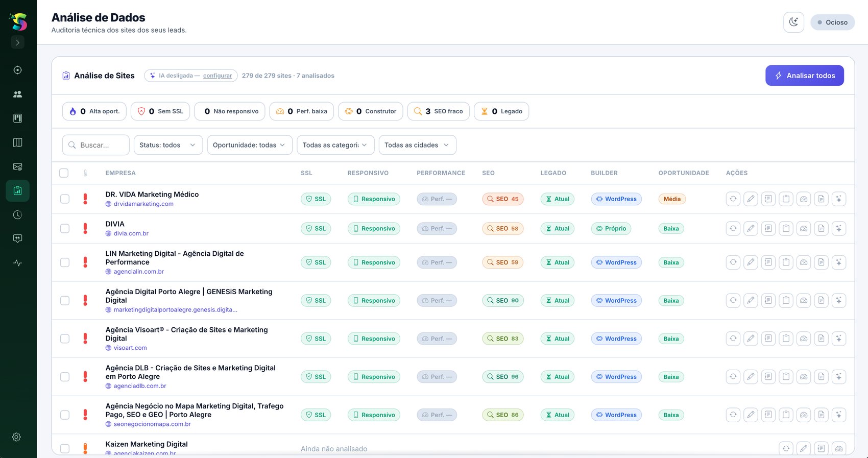This screenshot has width=868, height=458.
Task: Click the Analisar todos button
Action: pyautogui.click(x=805, y=76)
